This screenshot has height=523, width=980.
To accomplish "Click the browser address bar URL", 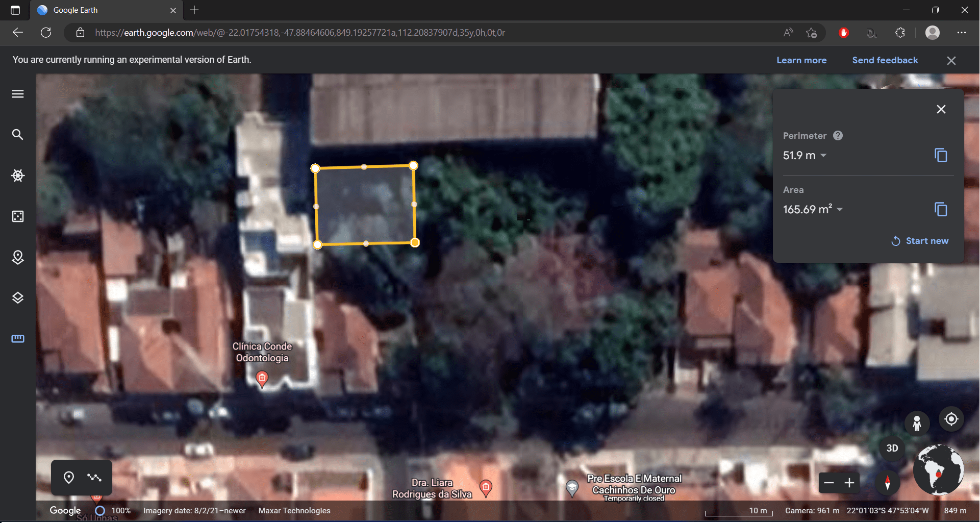I will click(300, 33).
